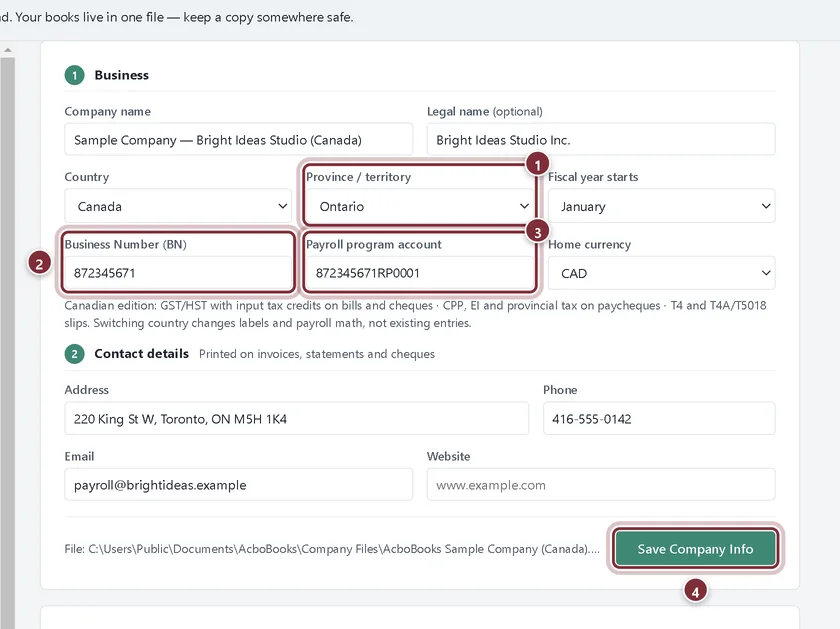Viewport: 840px width, 629px height.
Task: Click the 'Company name' label
Action: (108, 111)
